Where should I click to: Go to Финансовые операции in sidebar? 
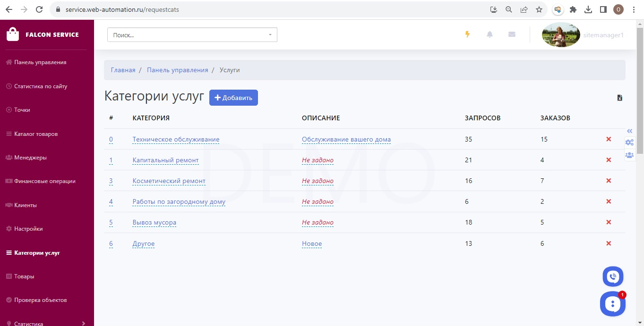point(44,181)
